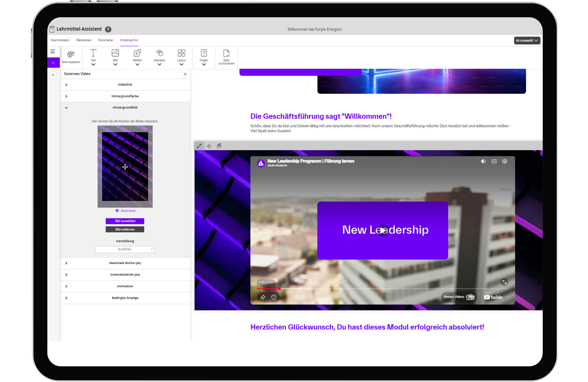The image size is (588, 382).
Task: Expand the Videolink section
Action: (125, 85)
